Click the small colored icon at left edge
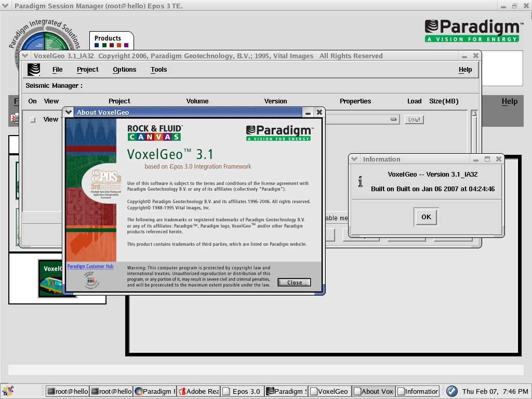532x399 pixels. tap(15, 118)
